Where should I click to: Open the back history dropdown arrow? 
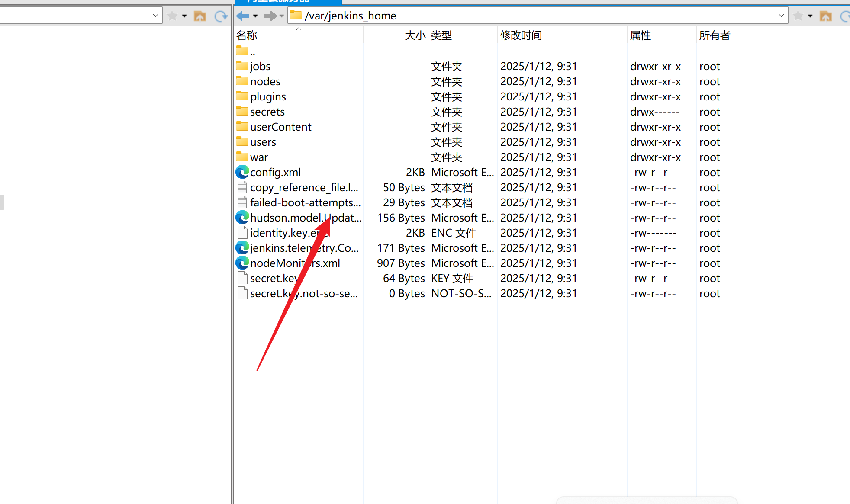point(255,16)
